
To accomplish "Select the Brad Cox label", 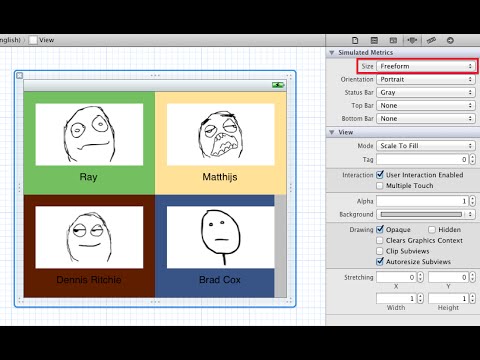I will (220, 280).
